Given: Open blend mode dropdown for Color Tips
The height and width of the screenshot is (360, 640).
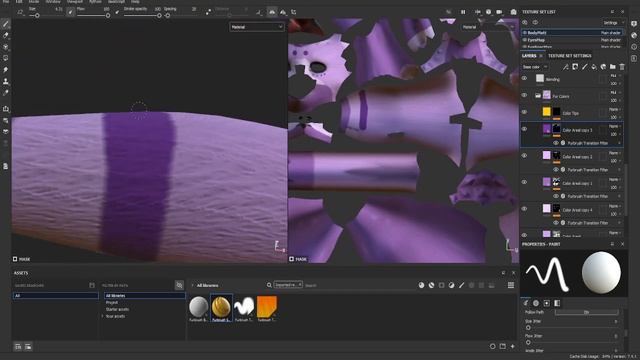Looking at the screenshot, I should [x=615, y=109].
